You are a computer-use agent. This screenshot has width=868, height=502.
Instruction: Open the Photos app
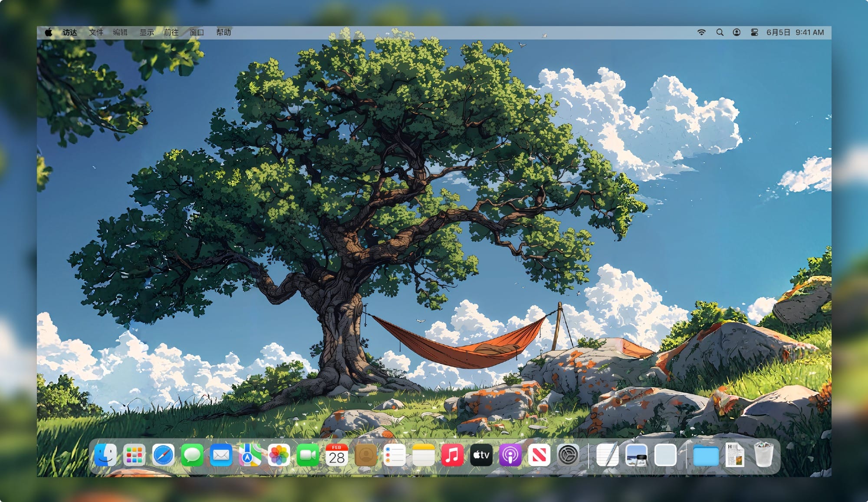pos(279,456)
